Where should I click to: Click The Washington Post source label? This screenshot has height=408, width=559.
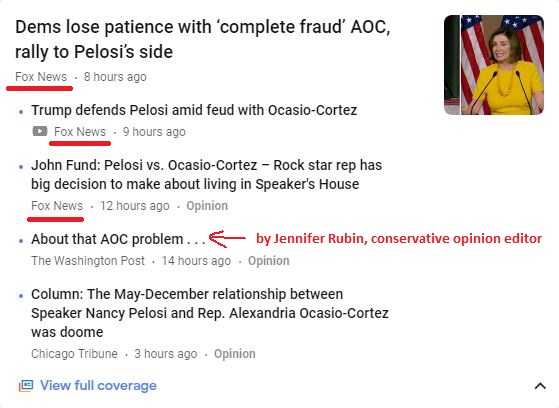coord(88,261)
